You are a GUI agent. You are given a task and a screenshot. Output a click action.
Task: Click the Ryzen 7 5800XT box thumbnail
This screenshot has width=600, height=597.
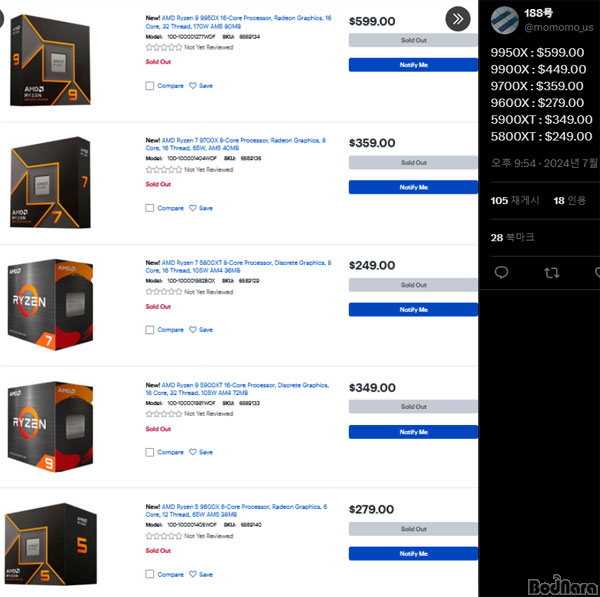[x=50, y=304]
